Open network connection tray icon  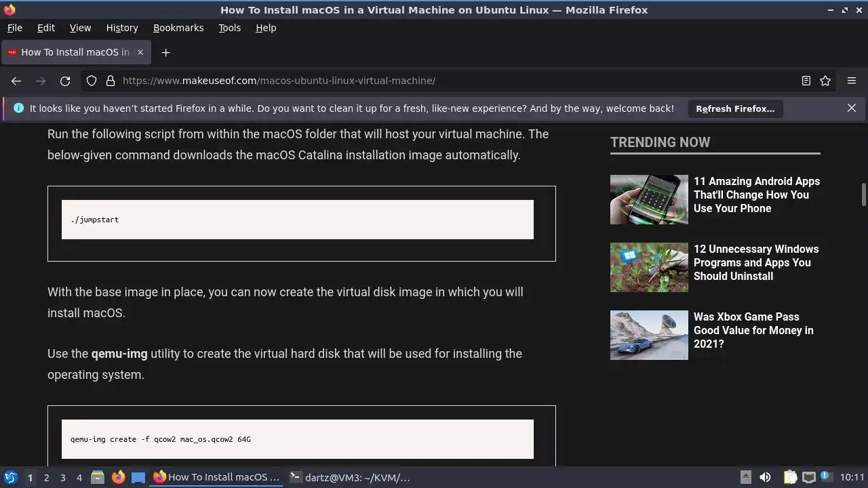(808, 477)
